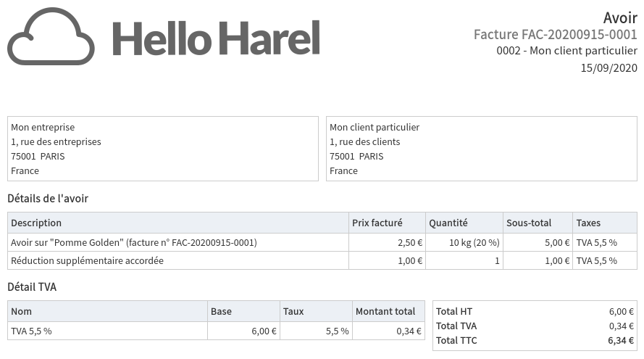Click the Total TTC amount 6,34 €

(621, 340)
